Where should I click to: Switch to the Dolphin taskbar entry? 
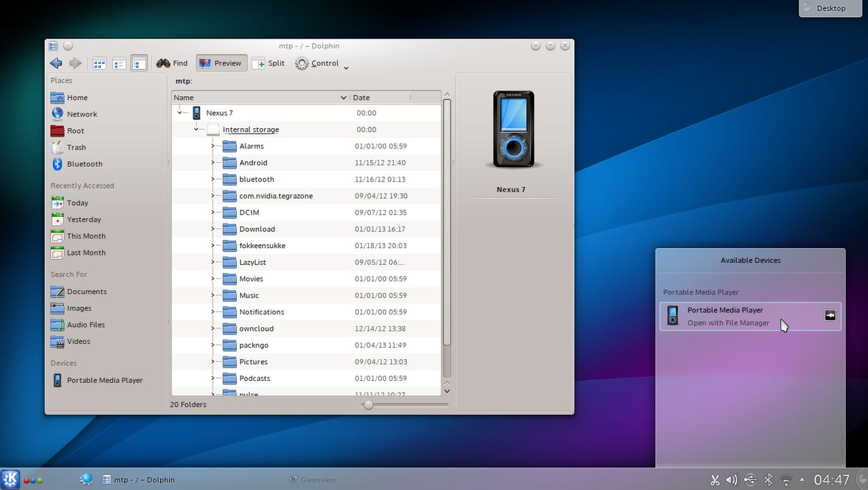(139, 479)
